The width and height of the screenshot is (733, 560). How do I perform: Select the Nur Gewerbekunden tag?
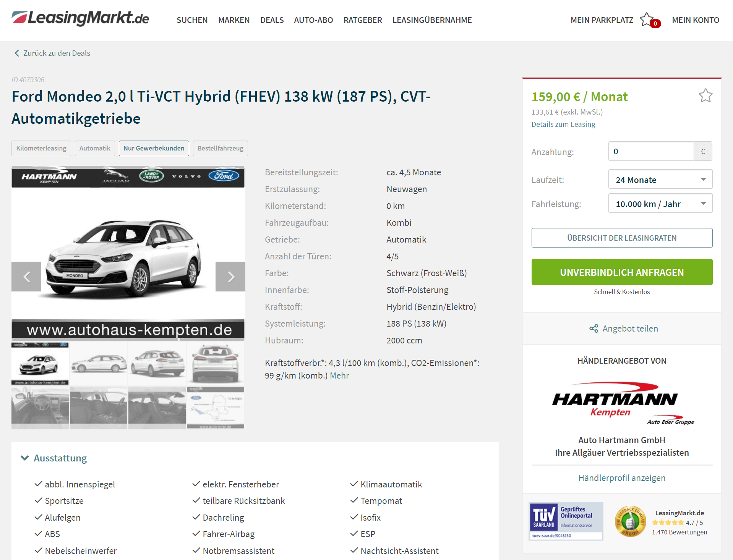[154, 148]
